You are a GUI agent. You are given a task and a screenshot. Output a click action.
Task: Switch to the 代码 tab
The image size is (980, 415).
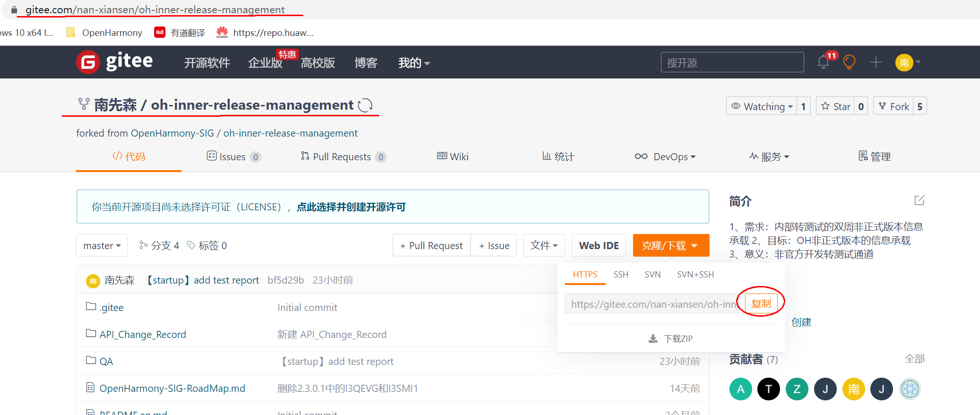coord(129,156)
